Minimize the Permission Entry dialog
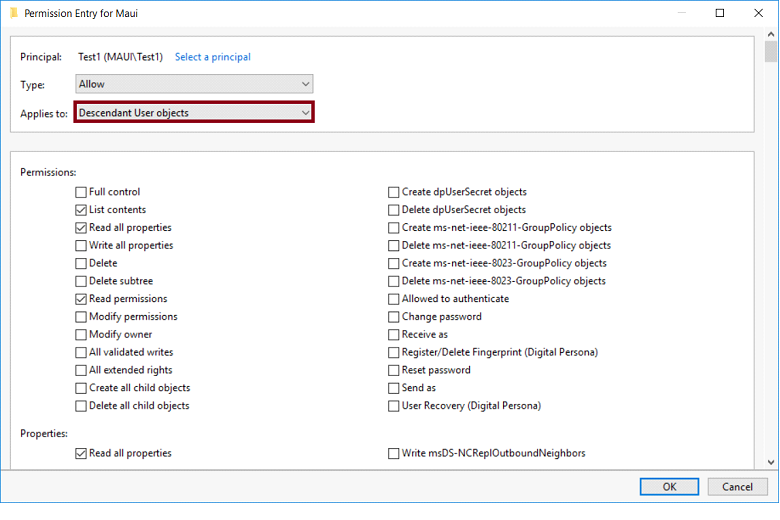 pos(673,14)
